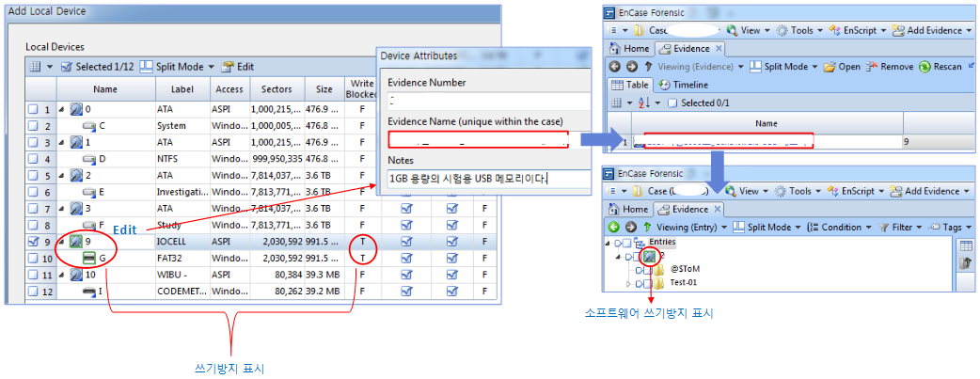Check row 12 checkbox for volume I
The height and width of the screenshot is (379, 980).
[x=33, y=291]
